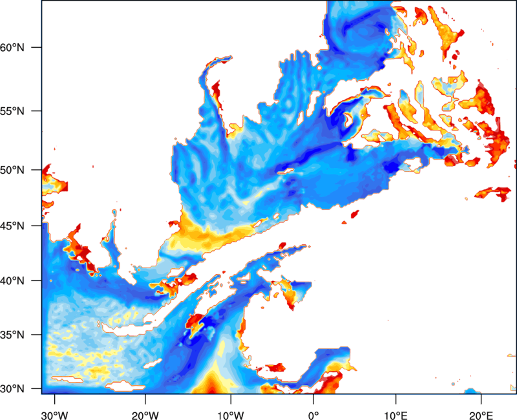Click the 50°N latitude label
517x420 pixels.
[x=12, y=170]
